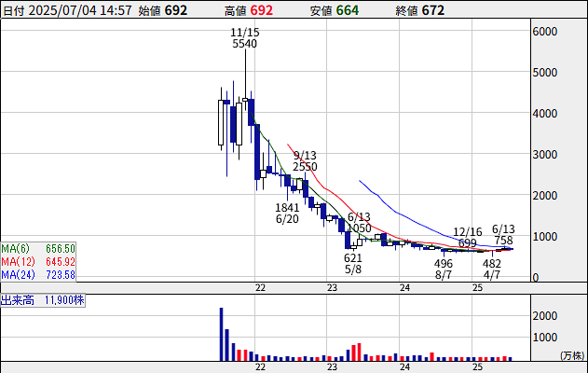Click year 24 on the volume chart axis
The height and width of the screenshot is (373, 588).
[x=404, y=367]
